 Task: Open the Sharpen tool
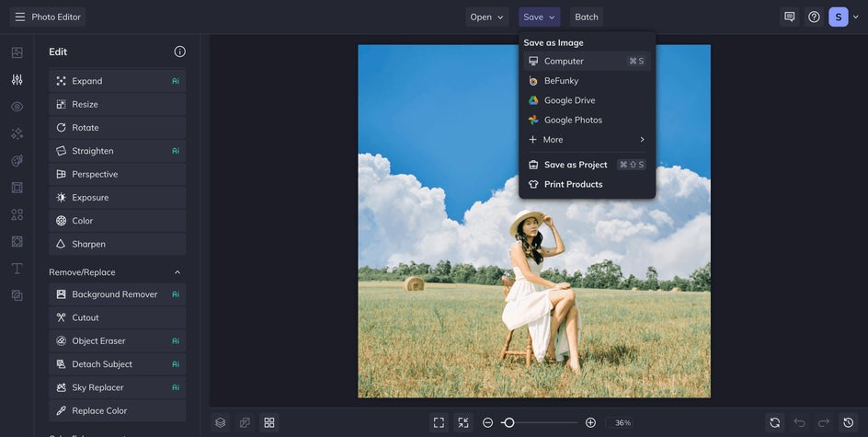click(118, 244)
